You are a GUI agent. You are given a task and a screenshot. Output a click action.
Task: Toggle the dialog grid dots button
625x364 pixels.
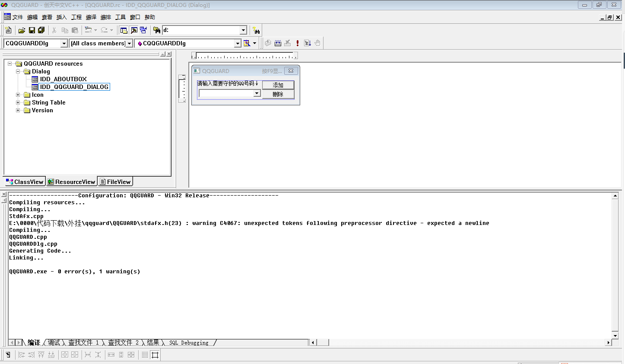coord(145,355)
